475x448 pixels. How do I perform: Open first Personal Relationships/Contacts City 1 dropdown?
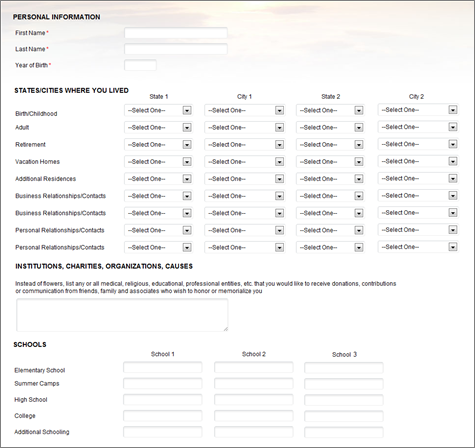[245, 230]
